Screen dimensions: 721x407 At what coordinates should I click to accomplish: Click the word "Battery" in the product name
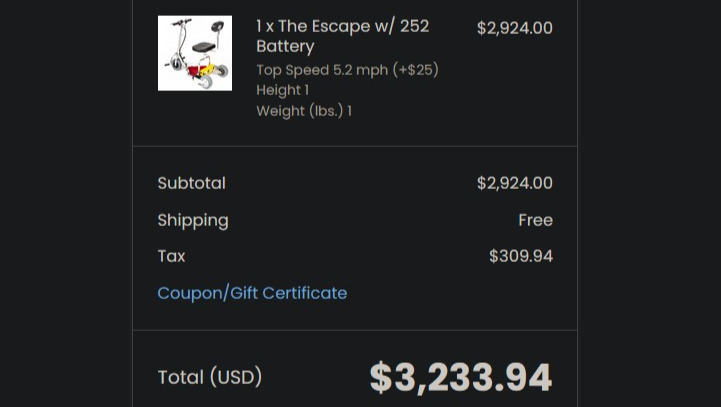click(x=285, y=46)
